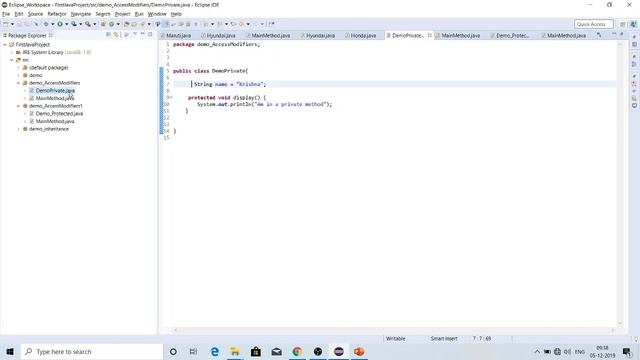Toggle Mark Occurrences in the toolbar
The width and height of the screenshot is (640, 360).
click(x=166, y=24)
